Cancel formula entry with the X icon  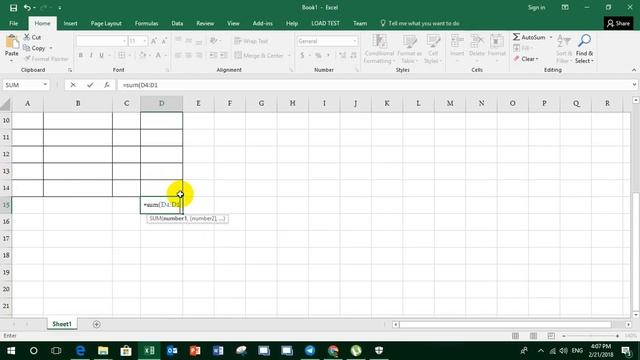click(x=73, y=85)
